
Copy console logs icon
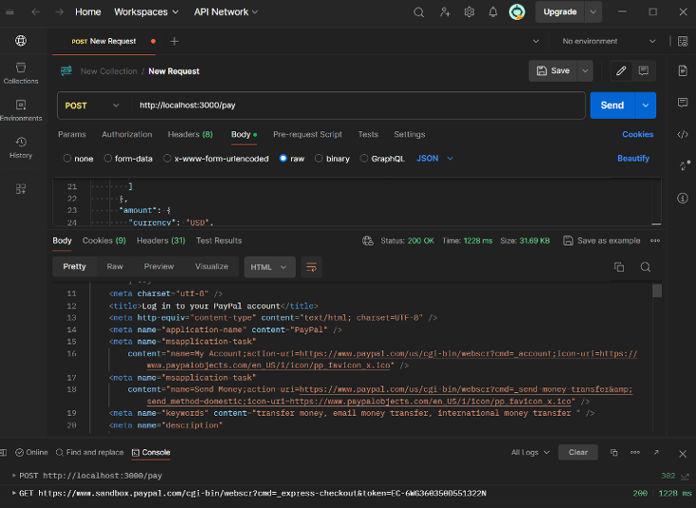(x=614, y=452)
